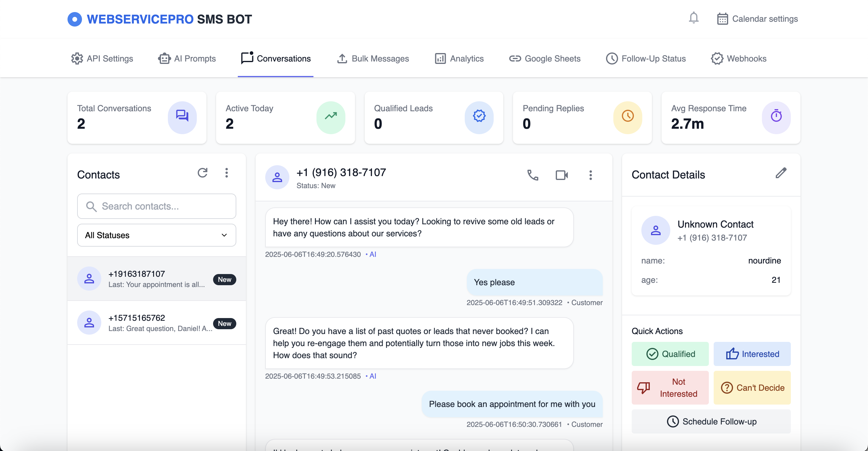Screen dimensions: 868x451
Task: Start a phone call with contact
Action: click(532, 175)
